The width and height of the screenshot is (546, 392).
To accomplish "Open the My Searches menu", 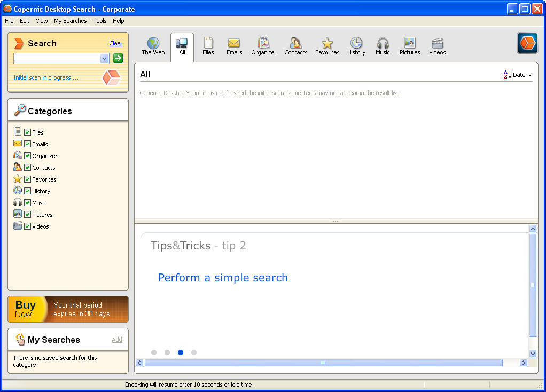I will 70,21.
